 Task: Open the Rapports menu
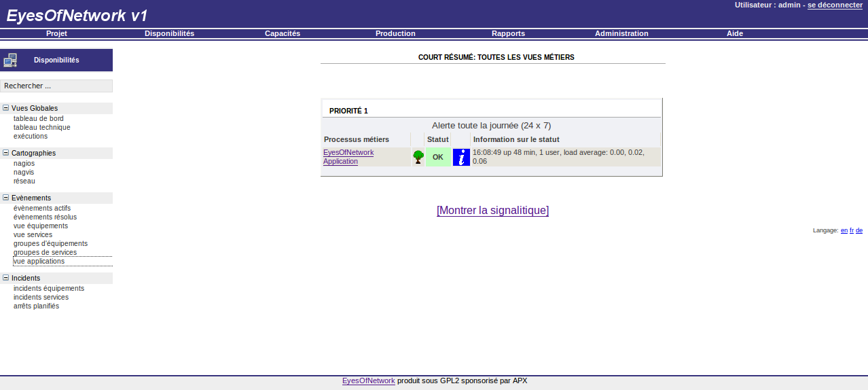coord(508,33)
